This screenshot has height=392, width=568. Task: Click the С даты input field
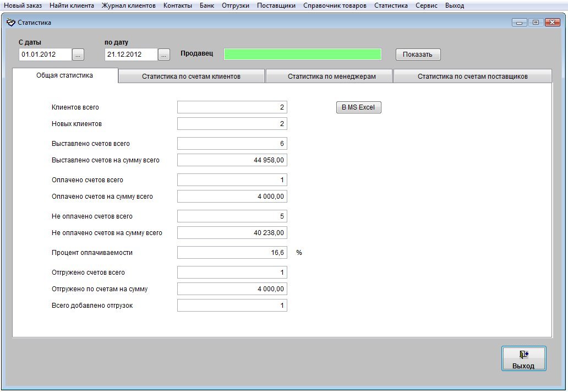click(x=45, y=55)
